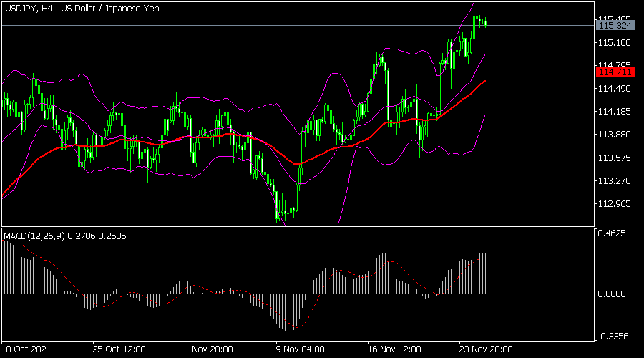This screenshot has height=358, width=644.
Task: Click the 115.100 price scale value
Action: [615, 43]
